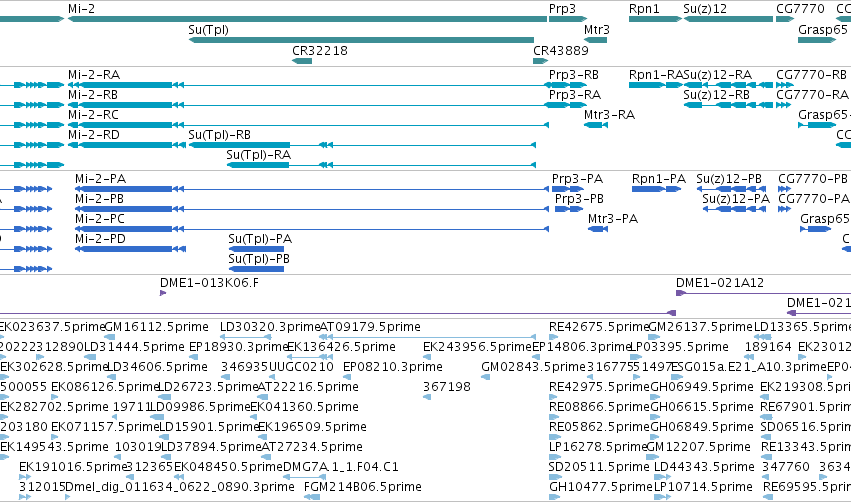Click EST GM16112.5prime
Viewport: 851px width, 502px height.
(109, 338)
